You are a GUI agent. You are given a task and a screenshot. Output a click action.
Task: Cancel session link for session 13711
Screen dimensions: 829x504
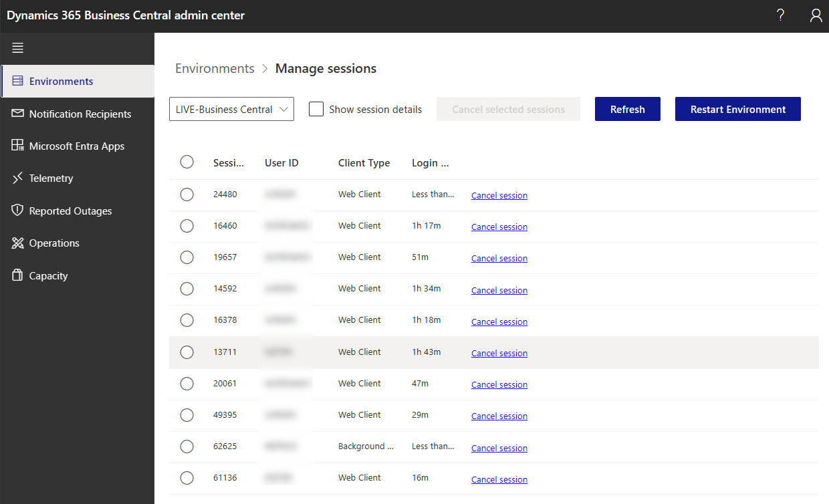pyautogui.click(x=499, y=353)
